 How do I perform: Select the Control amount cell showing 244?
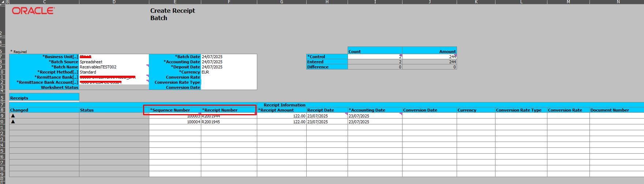[430, 57]
